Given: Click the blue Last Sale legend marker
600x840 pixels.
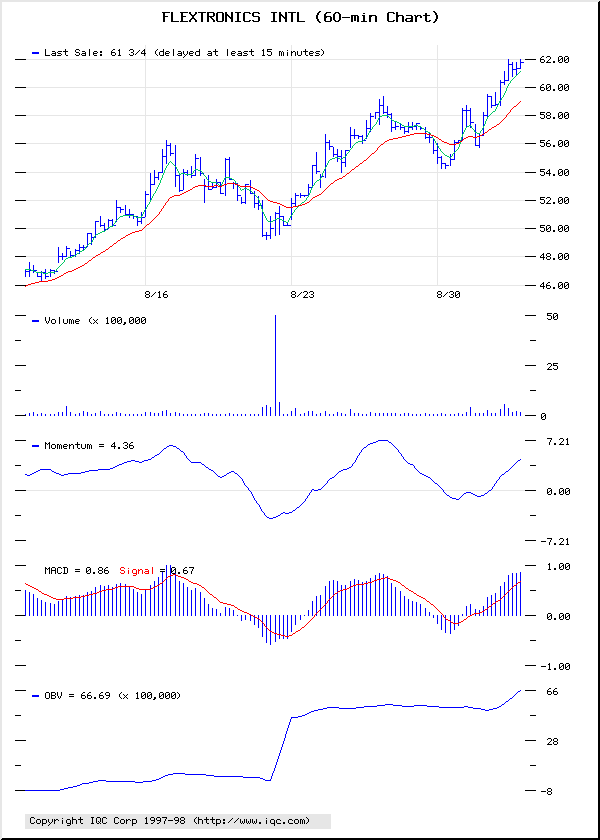Looking at the screenshot, I should (36, 53).
